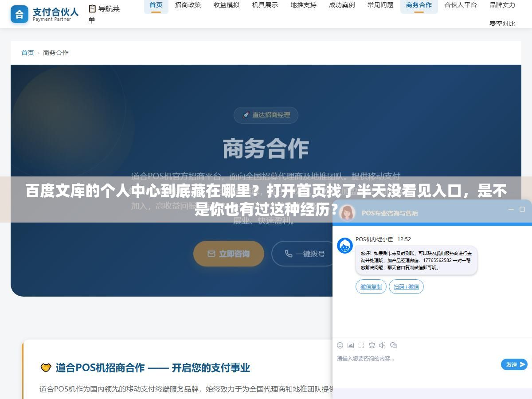
Task: Click the 道合POS机招商合作 section heading
Action: (x=153, y=368)
